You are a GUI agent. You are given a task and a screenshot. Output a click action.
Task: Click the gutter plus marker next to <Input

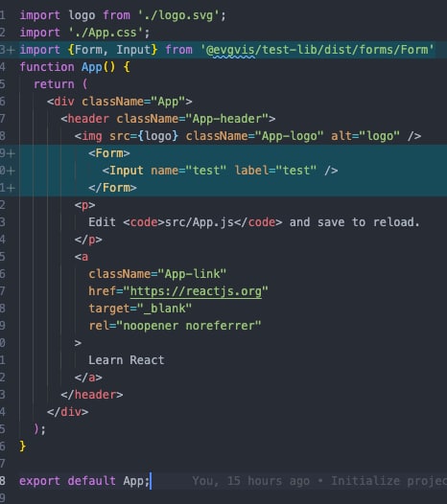pyautogui.click(x=11, y=171)
